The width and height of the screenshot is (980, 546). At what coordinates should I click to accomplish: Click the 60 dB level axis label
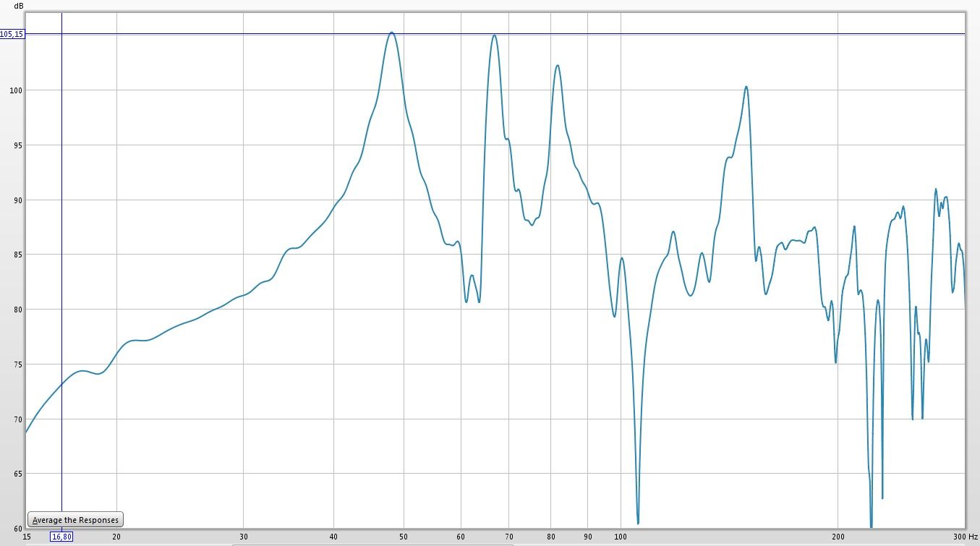tap(19, 529)
